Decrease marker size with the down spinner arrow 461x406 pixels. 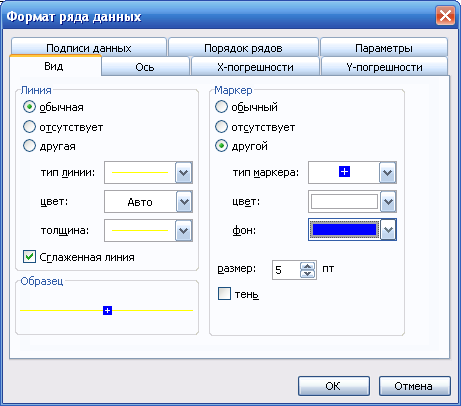tap(307, 274)
